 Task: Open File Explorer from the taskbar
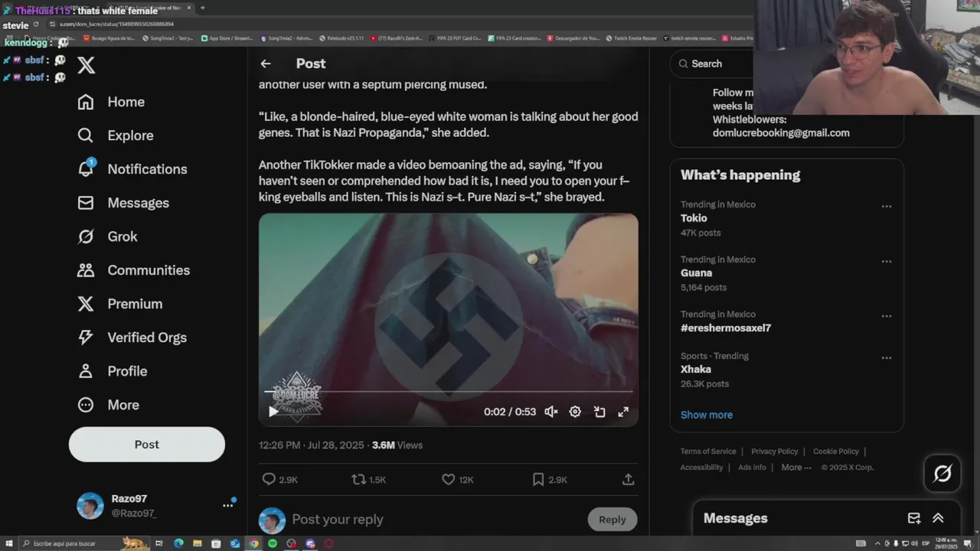(198, 543)
